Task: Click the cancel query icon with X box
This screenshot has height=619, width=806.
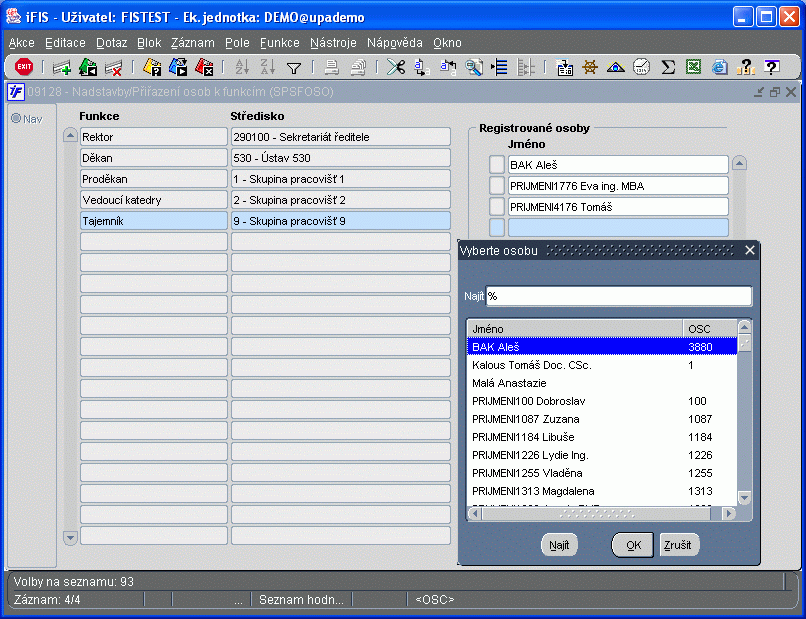Action: point(204,67)
